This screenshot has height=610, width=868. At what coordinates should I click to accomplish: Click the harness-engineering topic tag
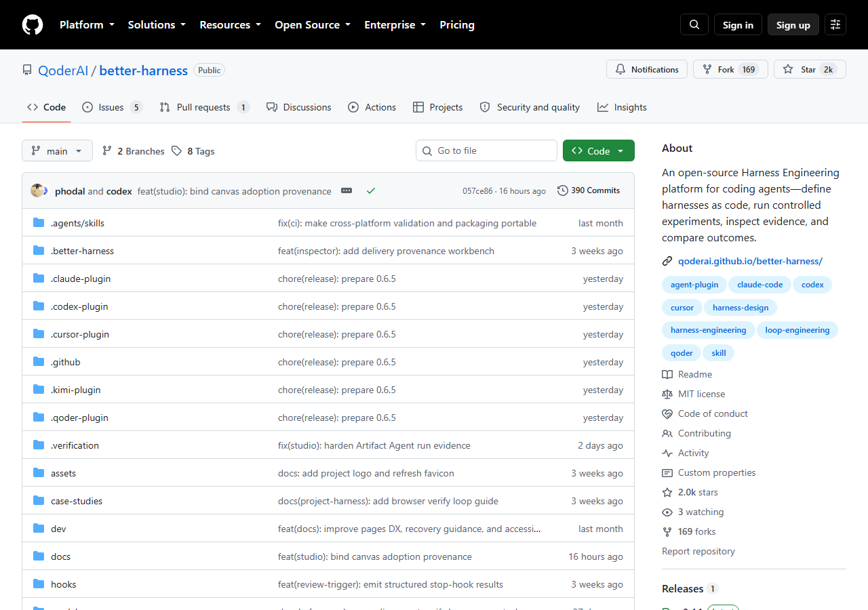click(708, 330)
